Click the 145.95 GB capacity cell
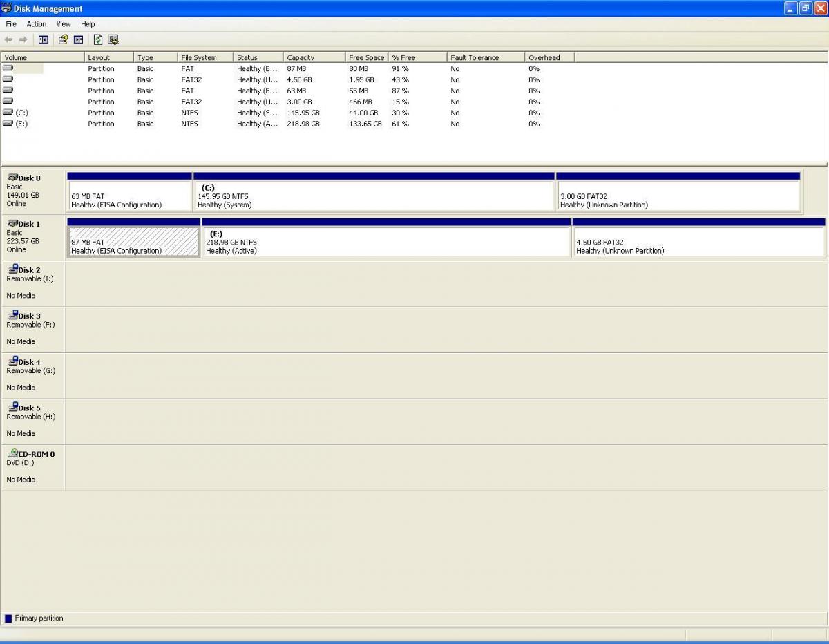Image resolution: width=829 pixels, height=644 pixels. click(x=303, y=113)
